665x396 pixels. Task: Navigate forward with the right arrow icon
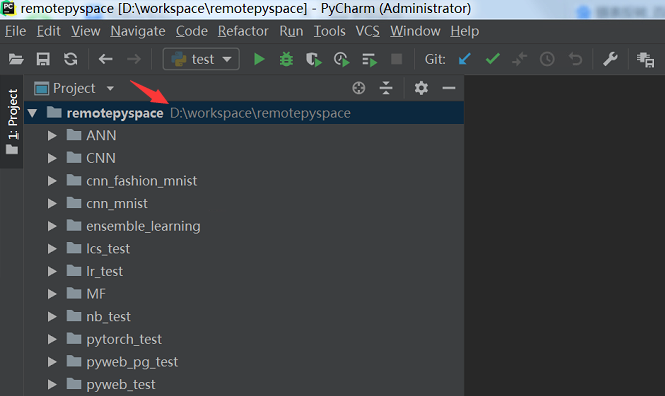pyautogui.click(x=134, y=59)
